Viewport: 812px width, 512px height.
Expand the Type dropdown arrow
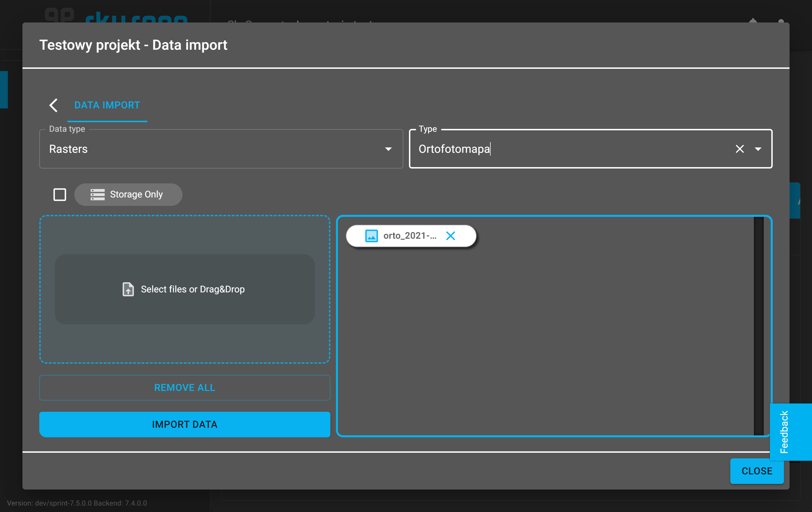tap(758, 149)
